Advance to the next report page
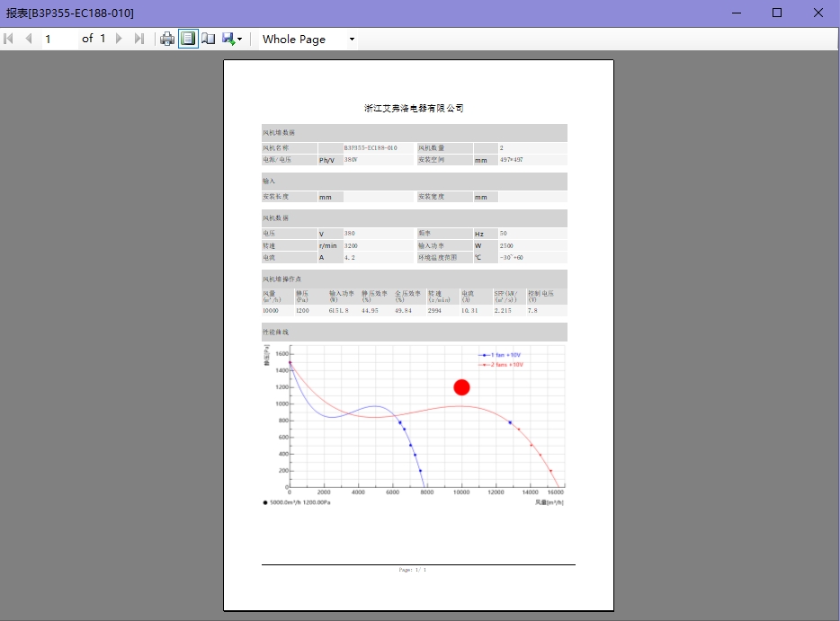The image size is (840, 621). click(119, 39)
